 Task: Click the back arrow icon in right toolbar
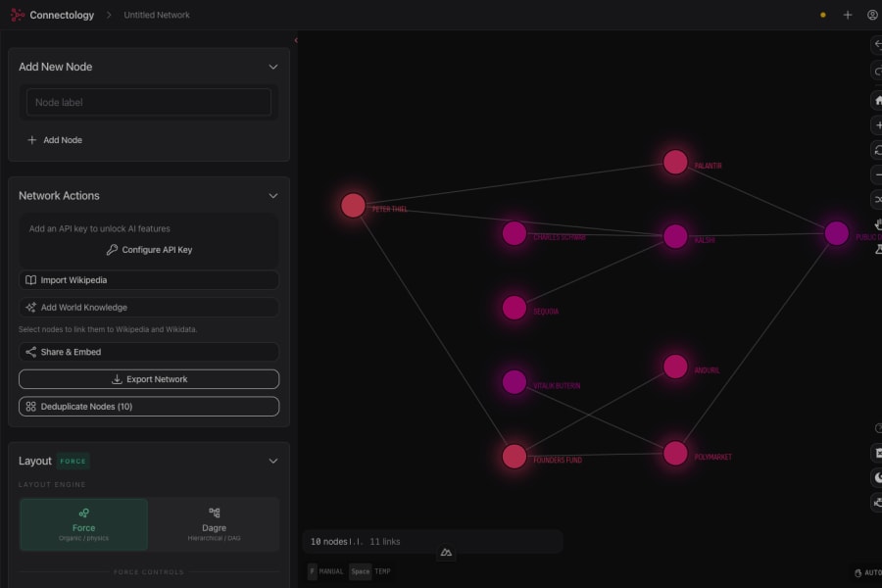(x=877, y=44)
